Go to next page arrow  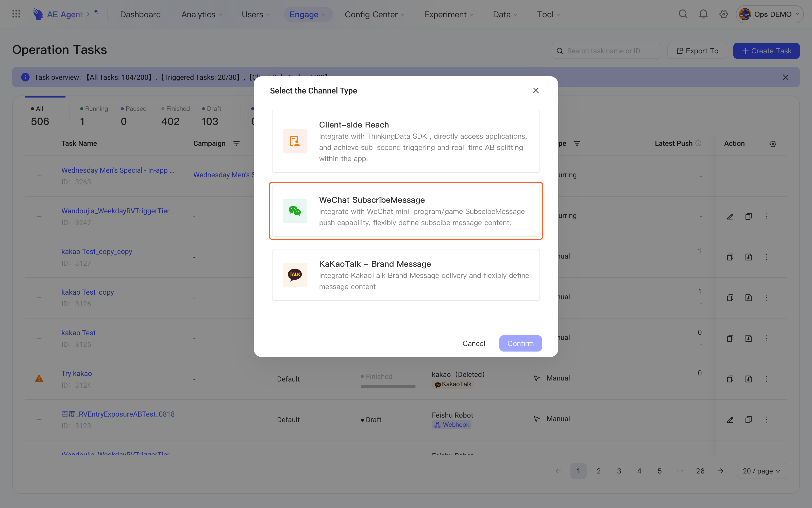pos(720,471)
